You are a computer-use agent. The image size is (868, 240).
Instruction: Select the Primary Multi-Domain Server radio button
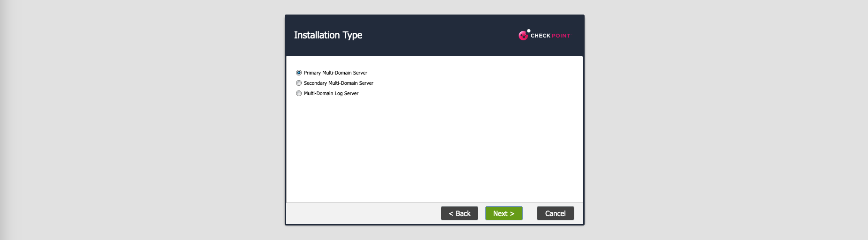click(x=299, y=73)
